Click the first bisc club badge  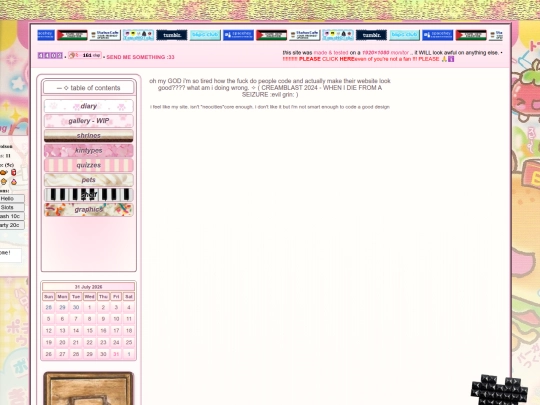pos(205,35)
